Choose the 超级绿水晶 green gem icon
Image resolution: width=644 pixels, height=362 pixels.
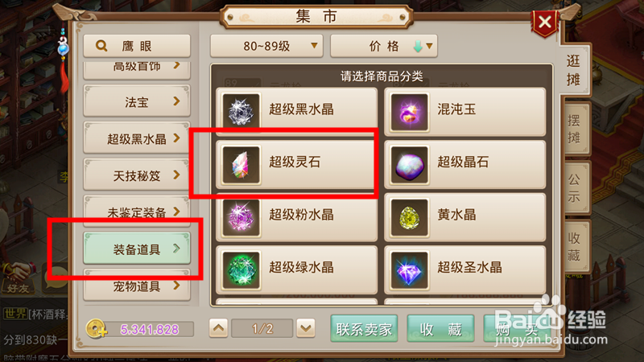click(x=241, y=270)
